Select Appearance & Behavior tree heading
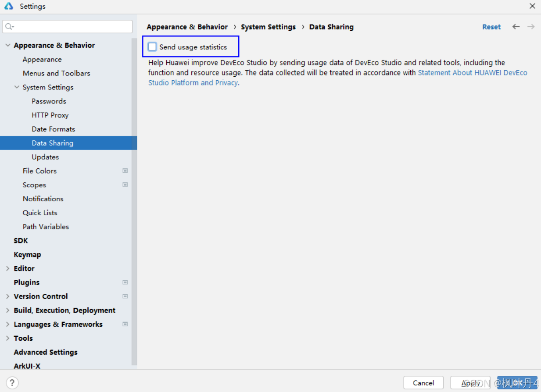This screenshot has height=392, width=541. coord(54,45)
